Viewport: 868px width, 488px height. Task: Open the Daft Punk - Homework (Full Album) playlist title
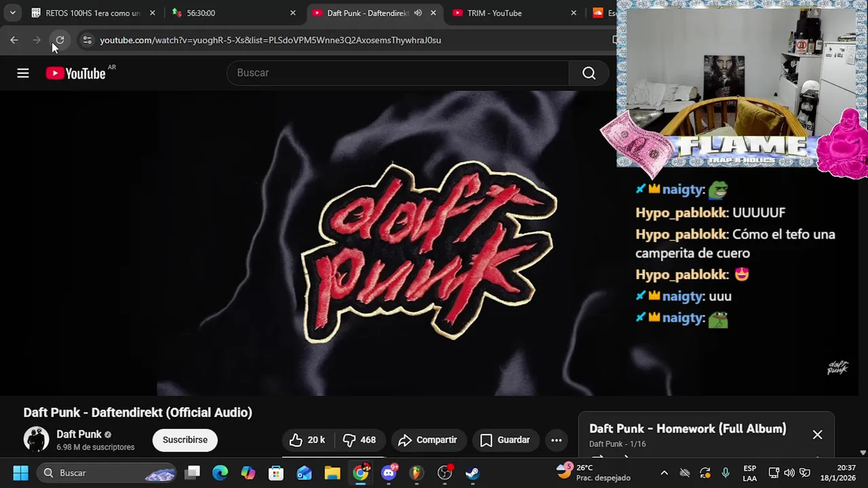point(688,428)
